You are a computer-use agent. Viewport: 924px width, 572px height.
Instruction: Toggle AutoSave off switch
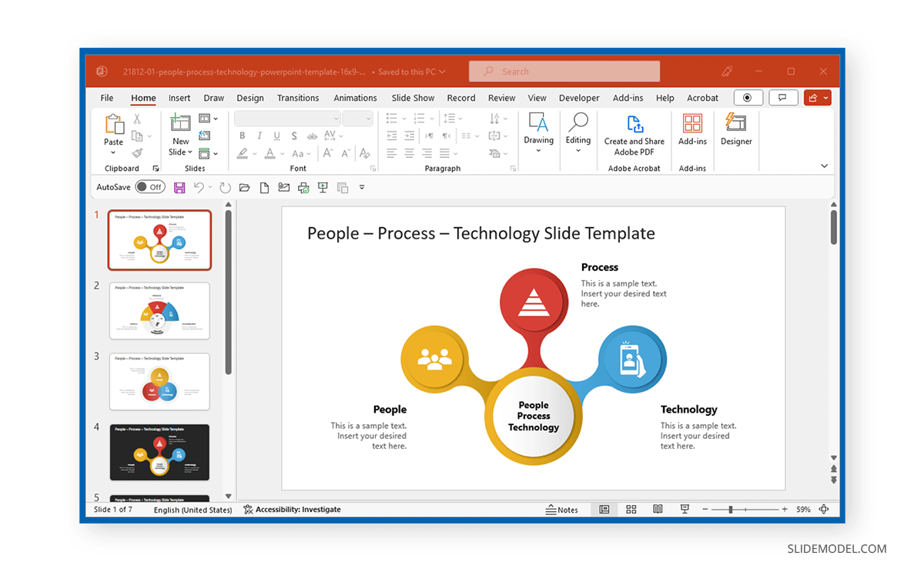click(151, 186)
